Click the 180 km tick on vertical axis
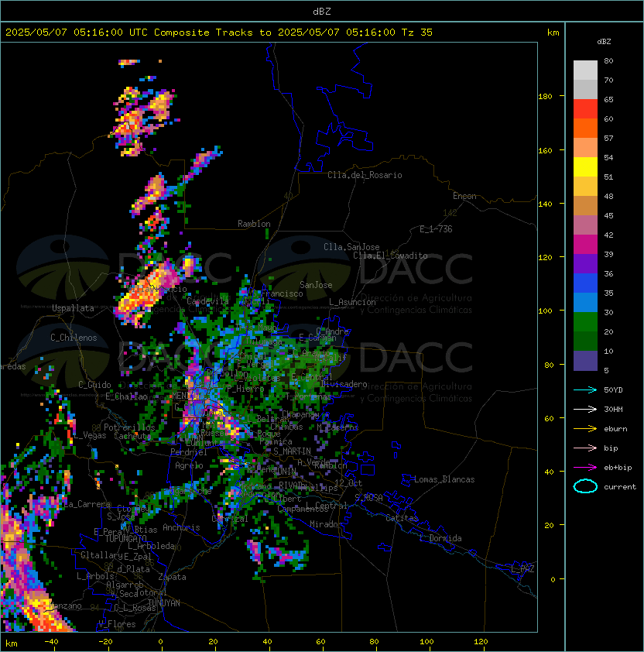The image size is (644, 652). (546, 97)
